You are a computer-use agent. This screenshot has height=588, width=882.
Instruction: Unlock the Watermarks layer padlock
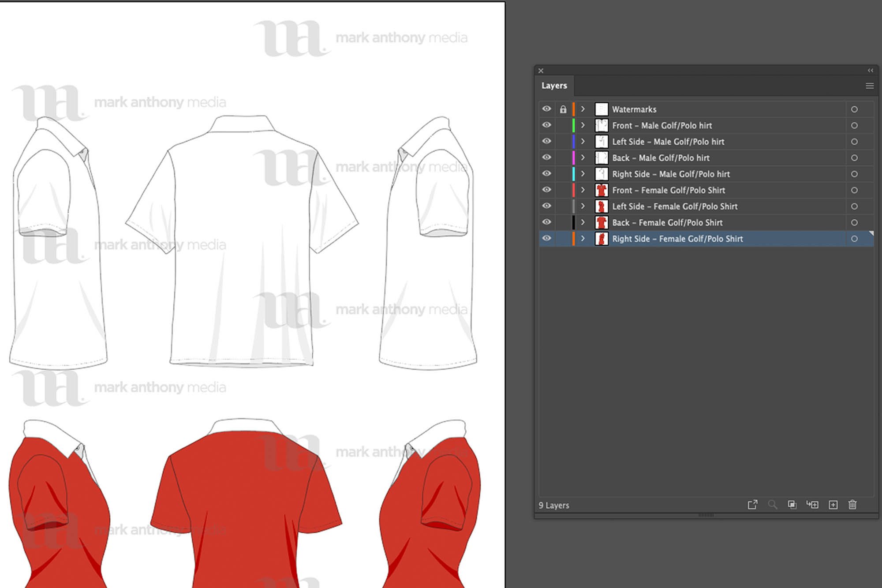coord(563,109)
